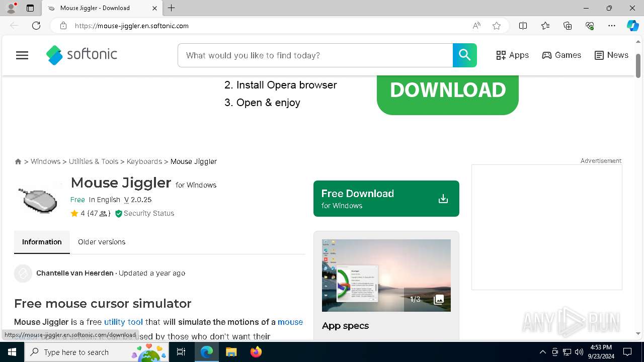Viewport: 644px width, 362px height.
Task: Switch to the Older versions tab
Action: (x=102, y=242)
